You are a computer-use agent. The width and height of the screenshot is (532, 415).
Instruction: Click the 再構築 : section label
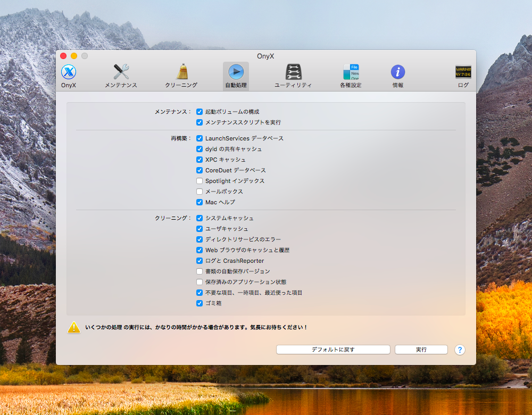[181, 138]
